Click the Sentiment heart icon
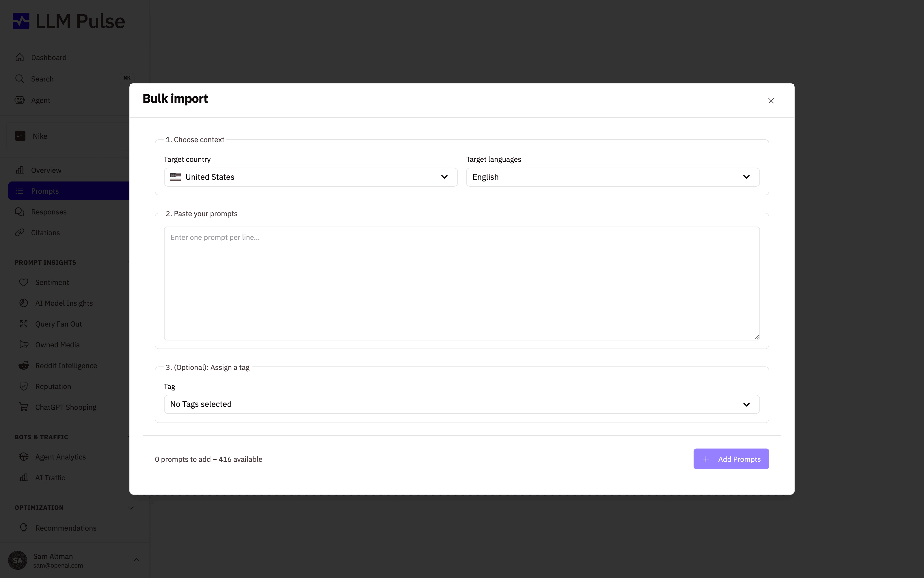The image size is (924, 578). pos(24,282)
